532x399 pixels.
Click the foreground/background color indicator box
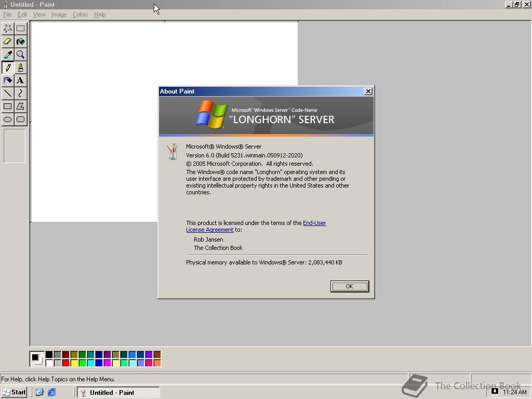click(37, 359)
